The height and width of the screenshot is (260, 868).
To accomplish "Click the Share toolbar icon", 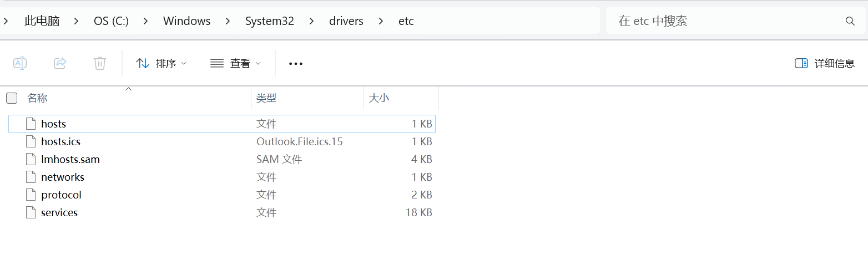I will pos(60,63).
